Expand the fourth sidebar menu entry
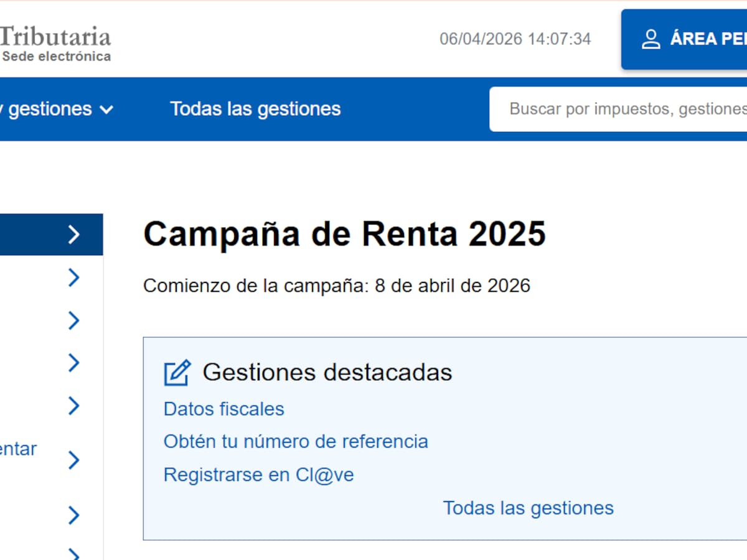This screenshot has width=747, height=560. 73,362
